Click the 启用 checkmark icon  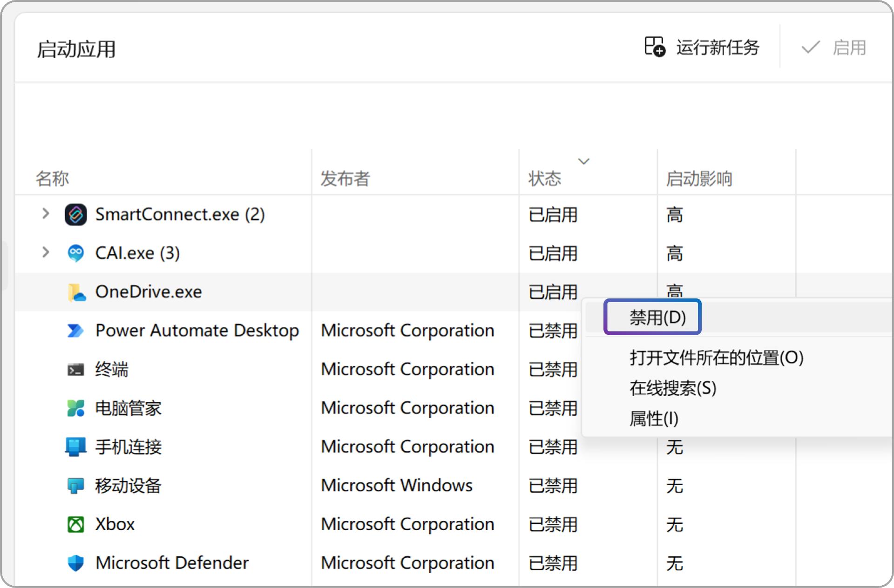click(x=811, y=47)
